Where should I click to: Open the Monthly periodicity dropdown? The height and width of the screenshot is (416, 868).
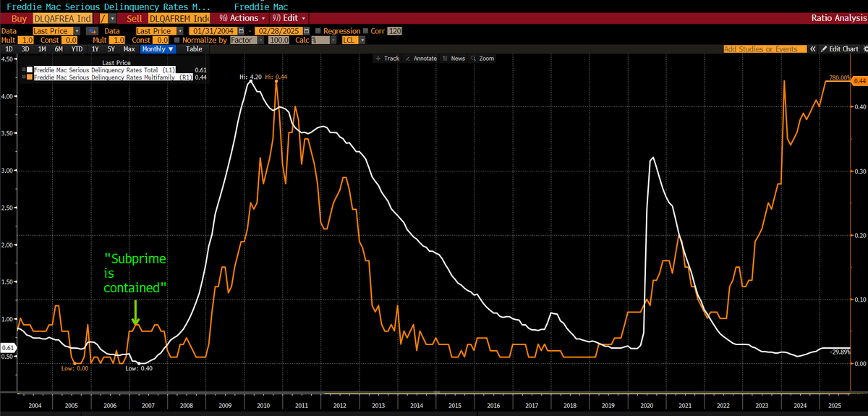(158, 48)
